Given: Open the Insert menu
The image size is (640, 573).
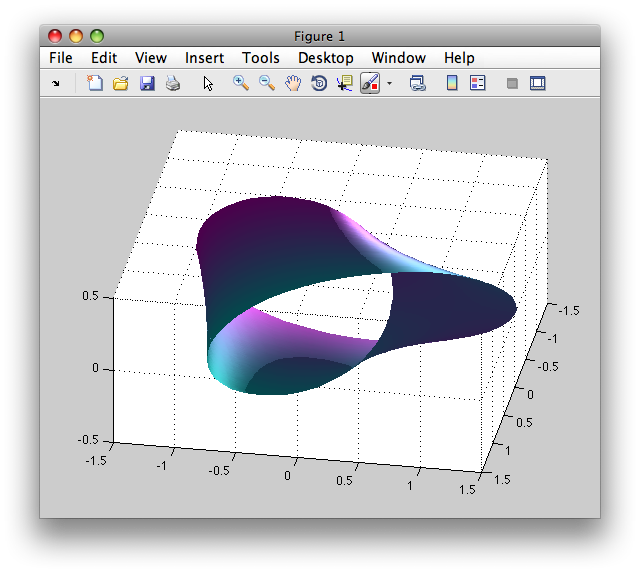Looking at the screenshot, I should (x=204, y=58).
